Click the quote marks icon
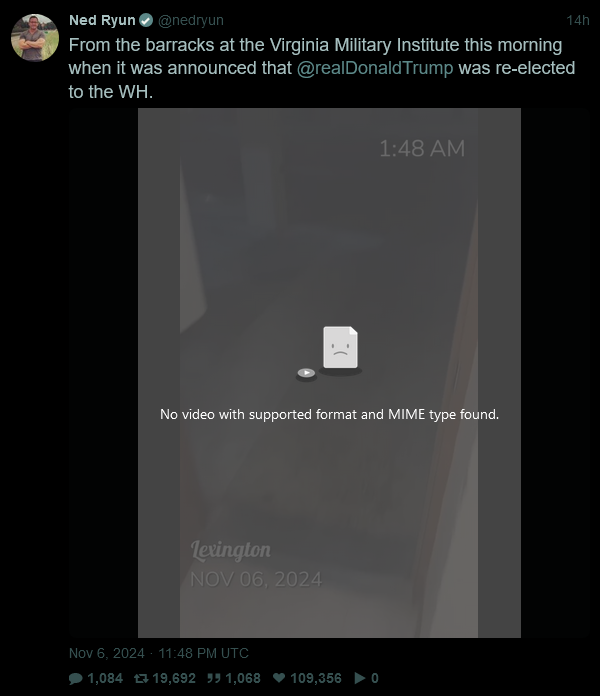Viewport: 600px width, 696px height. tap(214, 678)
